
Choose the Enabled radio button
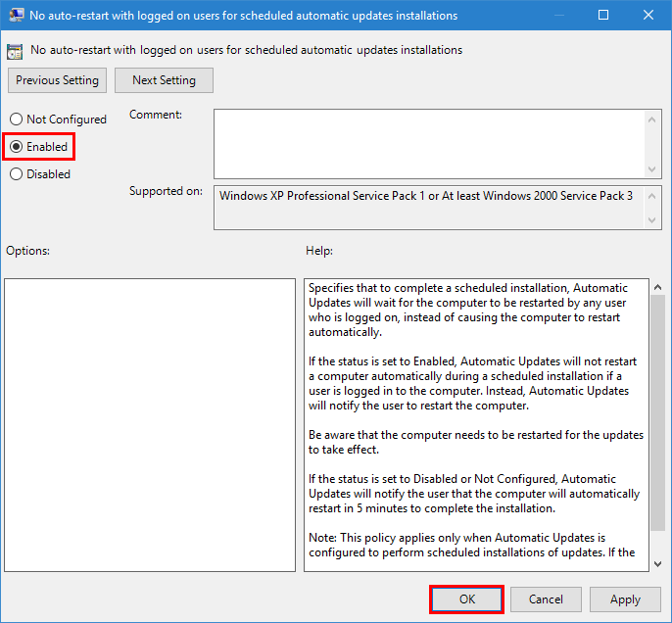(16, 147)
